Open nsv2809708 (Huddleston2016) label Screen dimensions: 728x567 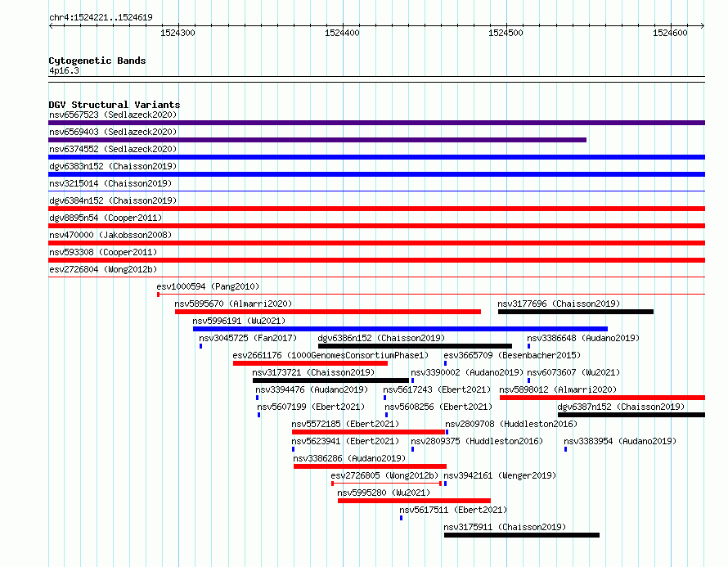(x=511, y=424)
